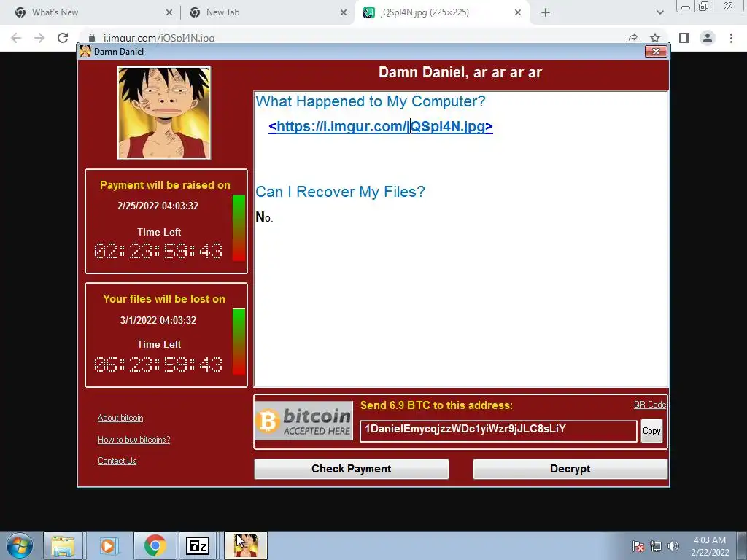This screenshot has width=747, height=560.
Task: Click the bitcoin address text field
Action: pyautogui.click(x=498, y=431)
